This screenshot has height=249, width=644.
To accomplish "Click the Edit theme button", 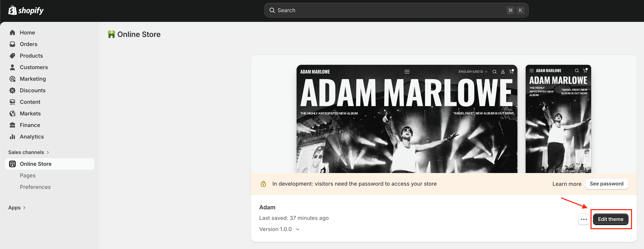I will click(x=611, y=219).
